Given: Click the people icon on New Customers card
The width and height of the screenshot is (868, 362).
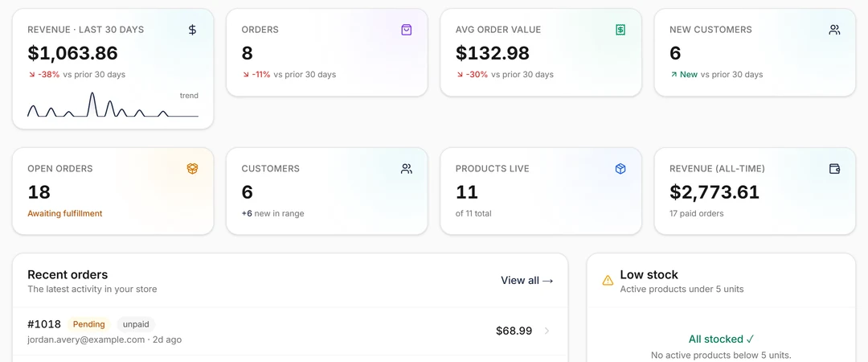Looking at the screenshot, I should tap(834, 30).
